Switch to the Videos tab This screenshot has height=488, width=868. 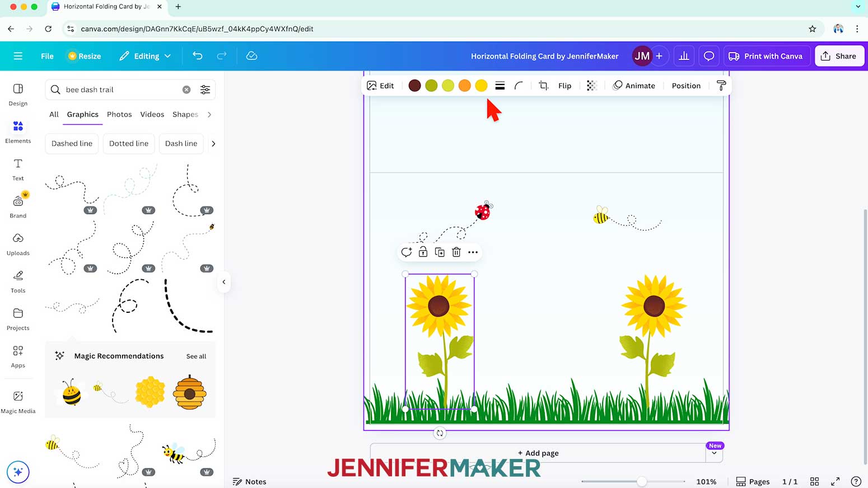tap(152, 114)
